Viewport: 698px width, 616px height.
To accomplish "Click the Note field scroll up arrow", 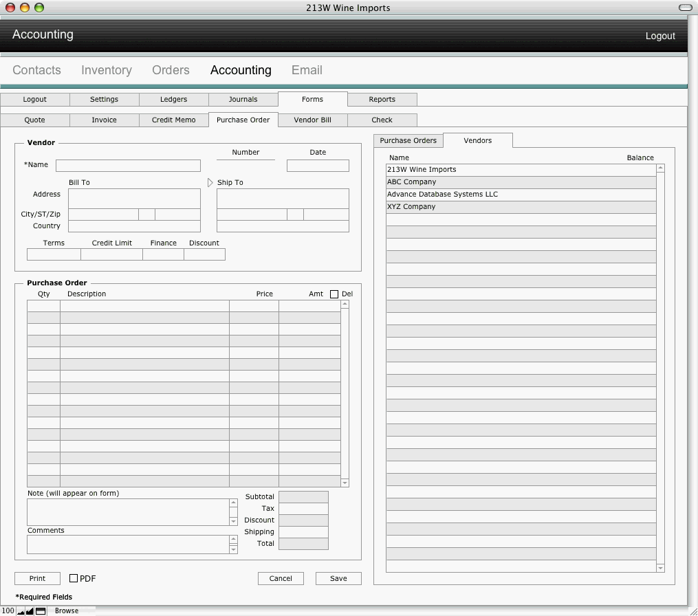I will coord(233,503).
